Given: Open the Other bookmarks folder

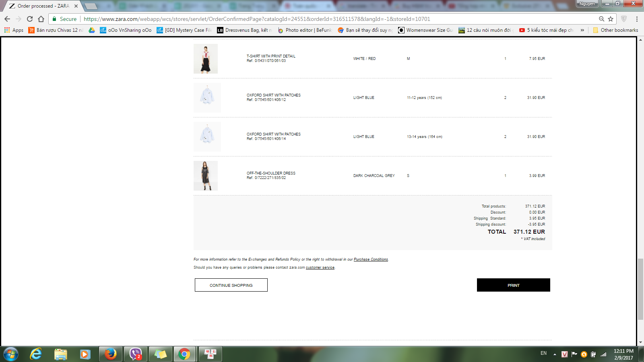Looking at the screenshot, I should coord(615,30).
